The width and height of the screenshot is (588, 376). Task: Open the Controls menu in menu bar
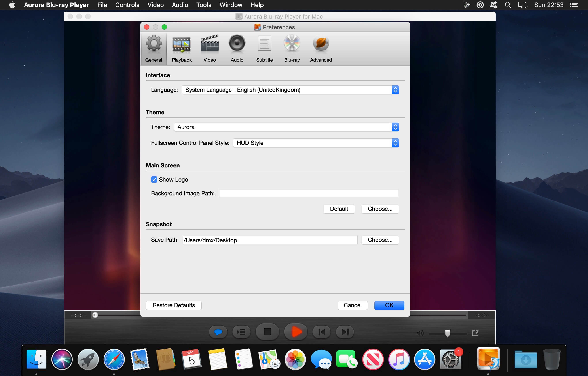pyautogui.click(x=127, y=5)
